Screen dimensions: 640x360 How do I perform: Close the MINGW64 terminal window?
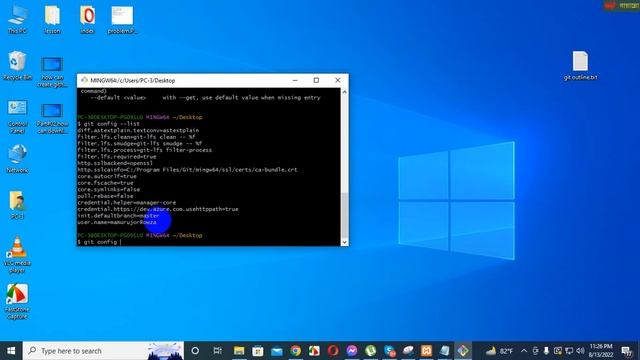[x=338, y=80]
